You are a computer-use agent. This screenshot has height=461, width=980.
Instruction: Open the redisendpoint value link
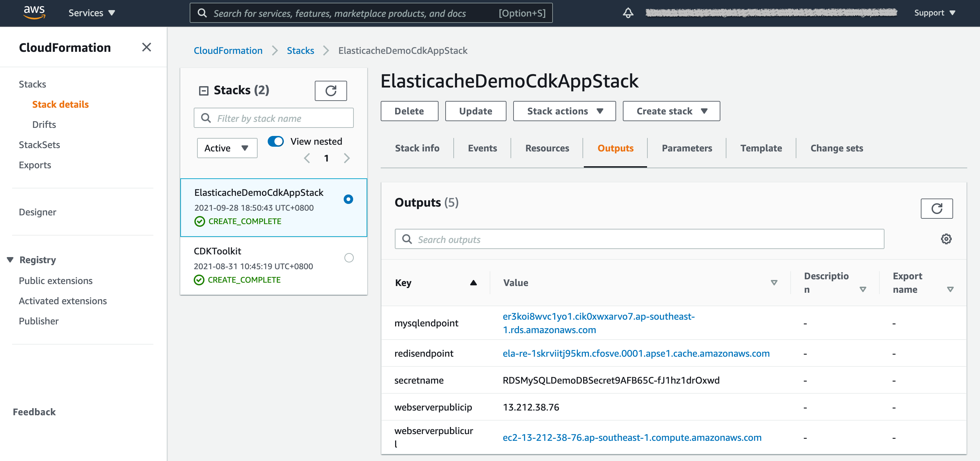pyautogui.click(x=636, y=353)
